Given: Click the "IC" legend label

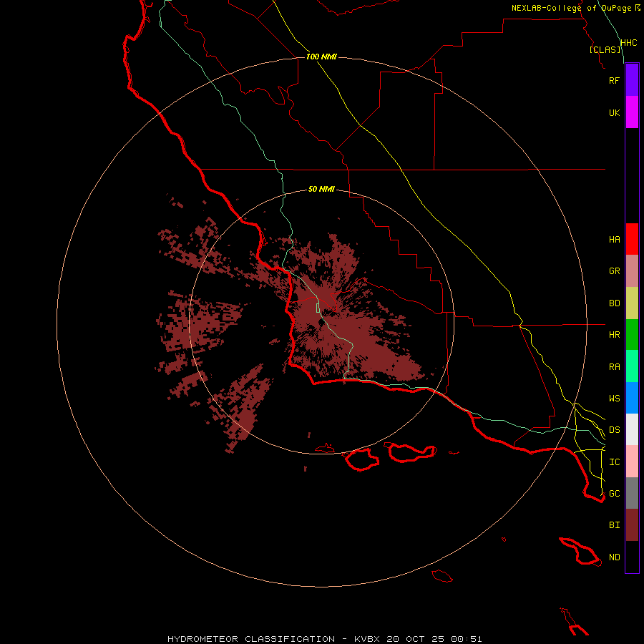Looking at the screenshot, I should [614, 462].
